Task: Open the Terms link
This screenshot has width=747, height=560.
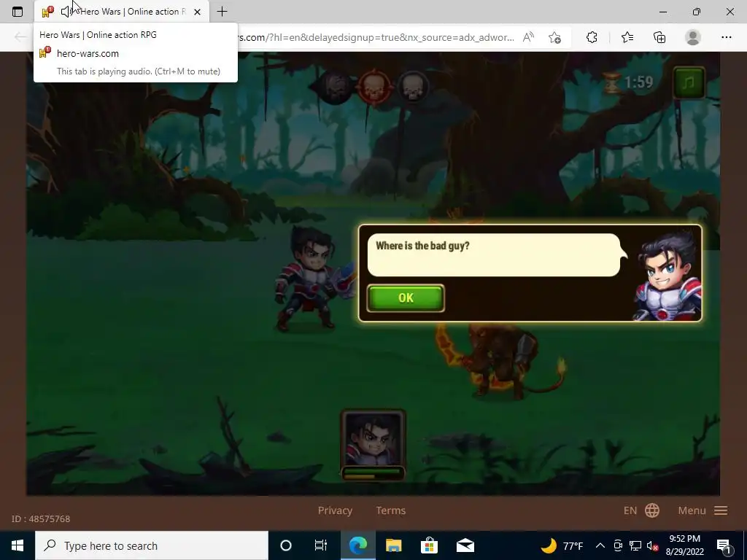Action: point(391,510)
